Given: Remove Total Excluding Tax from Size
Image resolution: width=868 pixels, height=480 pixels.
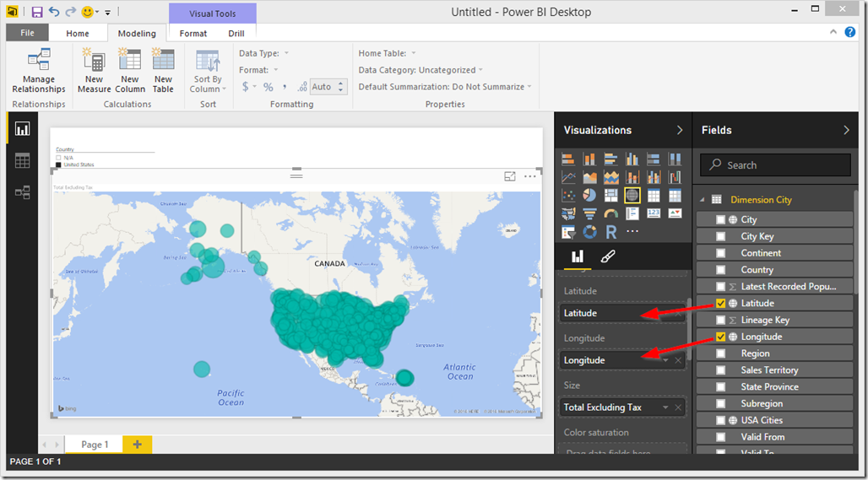Looking at the screenshot, I should point(678,407).
